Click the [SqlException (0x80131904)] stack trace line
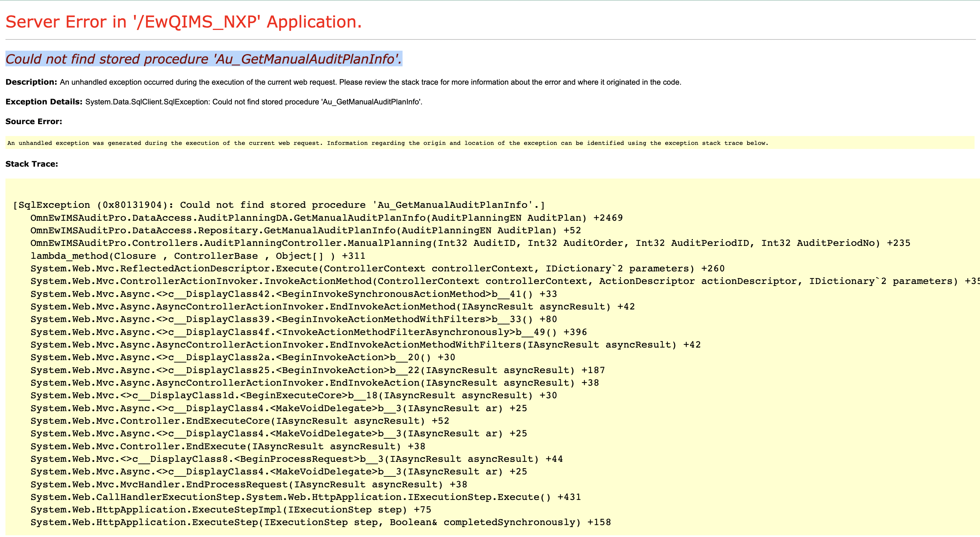Image resolution: width=980 pixels, height=537 pixels. pos(279,205)
